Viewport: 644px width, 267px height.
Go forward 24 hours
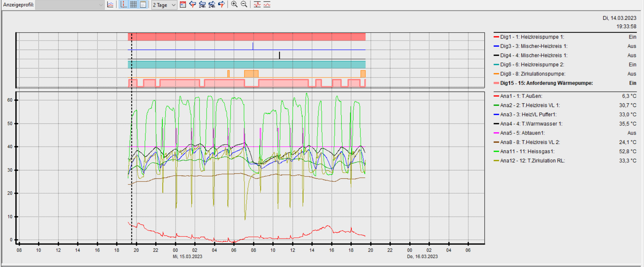pos(212,5)
